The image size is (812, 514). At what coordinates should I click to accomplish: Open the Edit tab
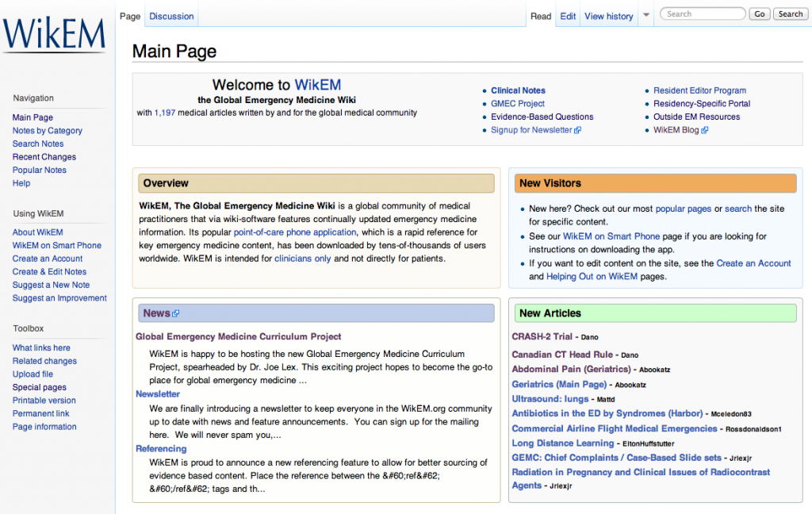[567, 15]
